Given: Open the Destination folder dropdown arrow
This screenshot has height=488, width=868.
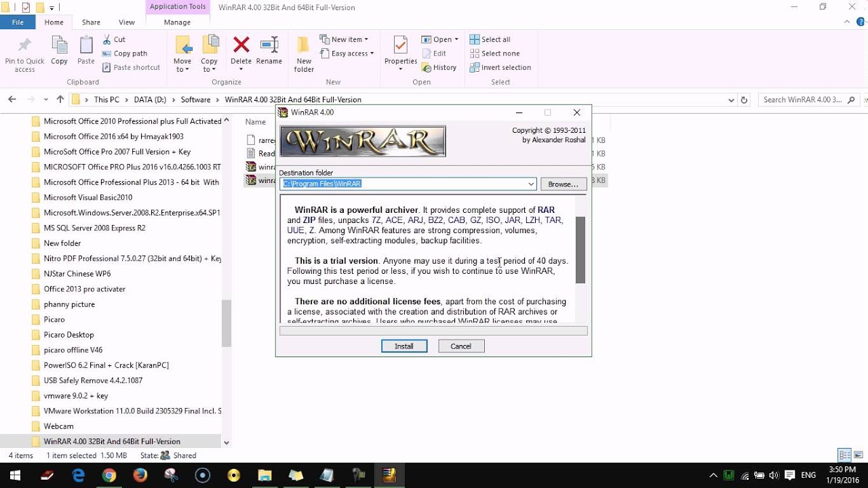Looking at the screenshot, I should coord(531,184).
